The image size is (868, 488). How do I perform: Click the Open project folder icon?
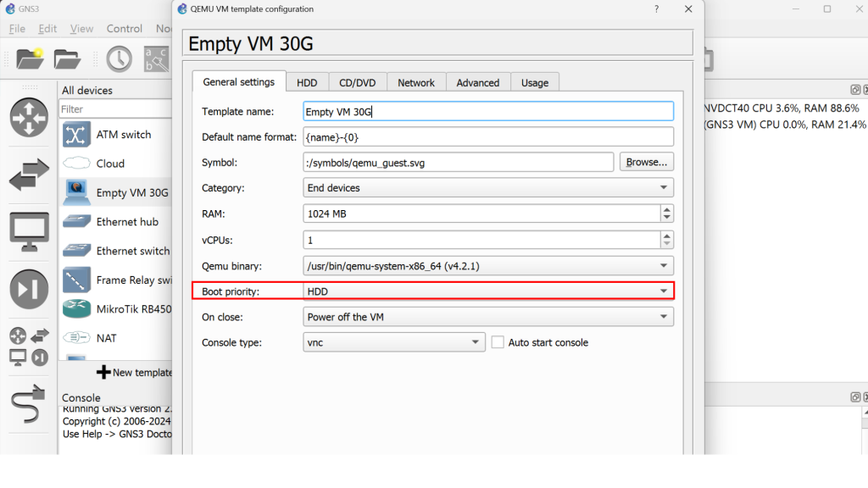[67, 58]
